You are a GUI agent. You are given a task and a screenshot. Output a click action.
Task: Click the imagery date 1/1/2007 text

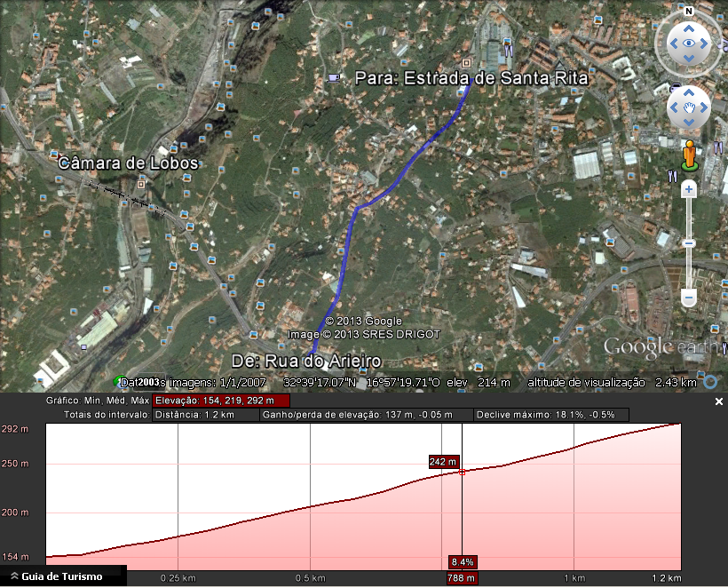click(242, 383)
